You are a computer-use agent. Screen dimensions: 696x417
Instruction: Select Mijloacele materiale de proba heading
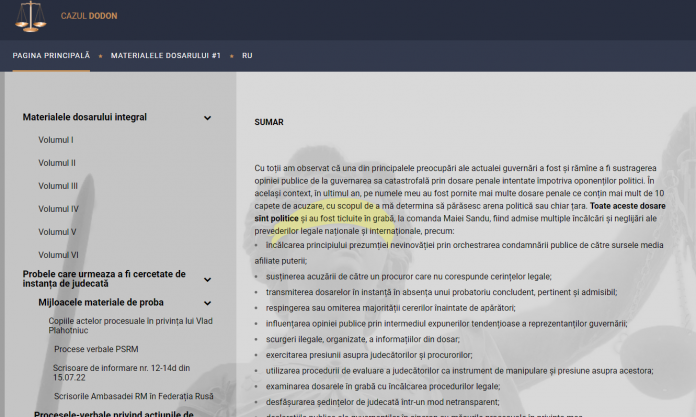point(101,302)
